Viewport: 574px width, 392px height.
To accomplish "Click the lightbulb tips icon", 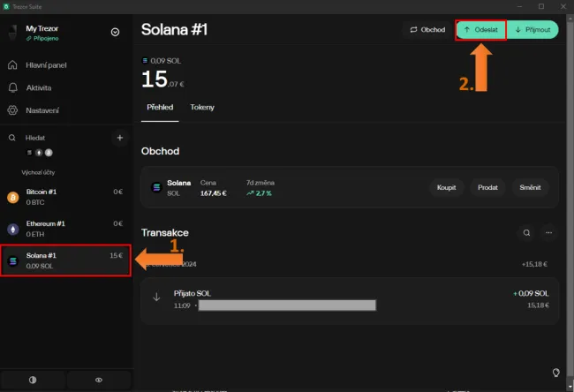I will click(556, 373).
